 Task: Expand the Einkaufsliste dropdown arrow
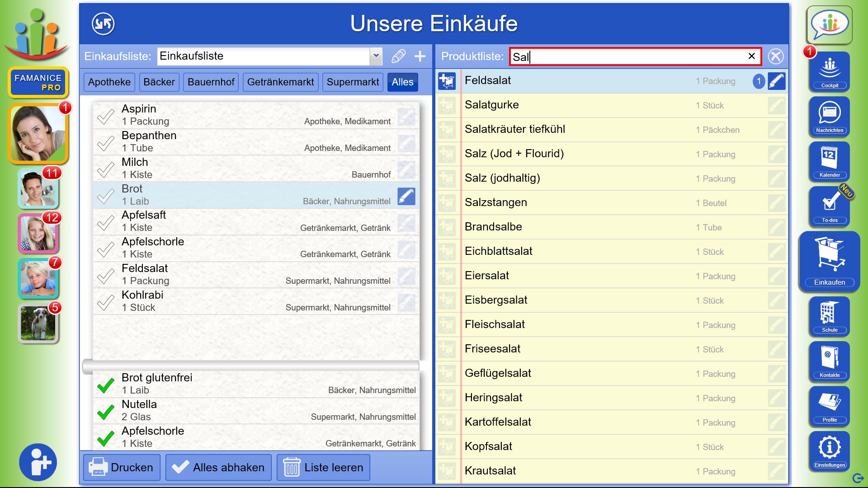click(x=376, y=56)
